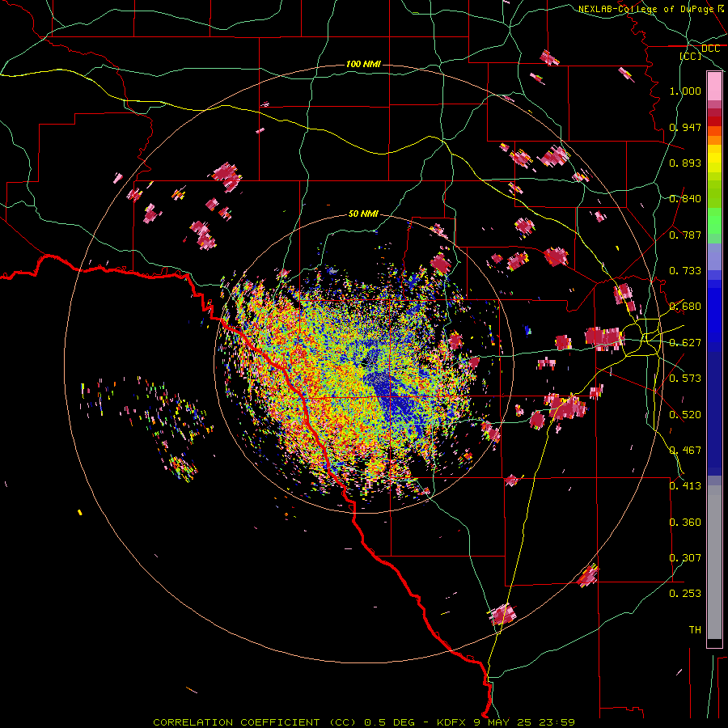Click the 1.000 scale value
This screenshot has width=728, height=728.
685,91
